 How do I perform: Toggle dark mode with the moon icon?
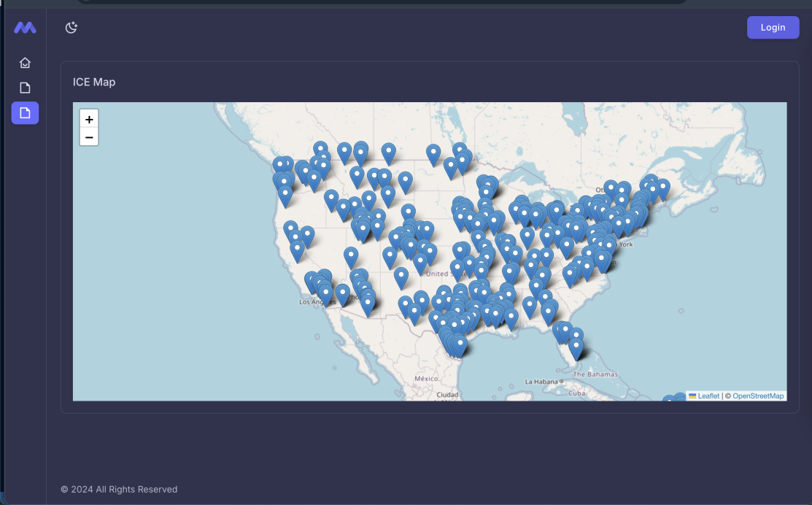[71, 28]
